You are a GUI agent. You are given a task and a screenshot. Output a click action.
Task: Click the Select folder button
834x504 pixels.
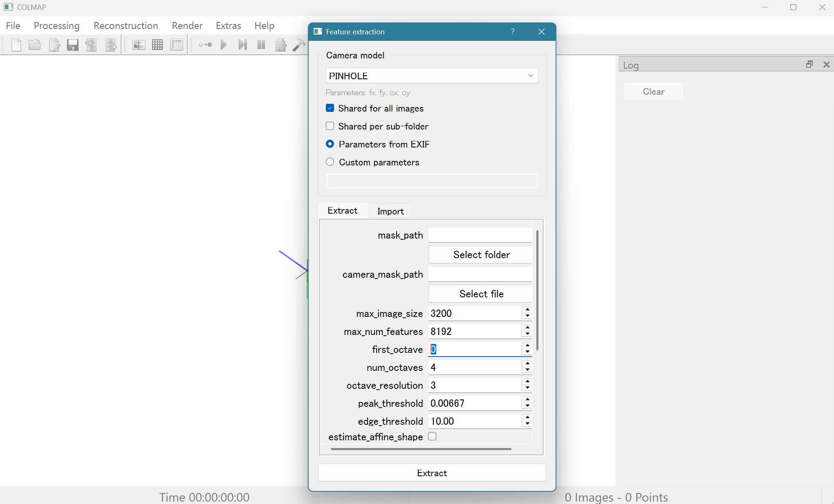[481, 255]
